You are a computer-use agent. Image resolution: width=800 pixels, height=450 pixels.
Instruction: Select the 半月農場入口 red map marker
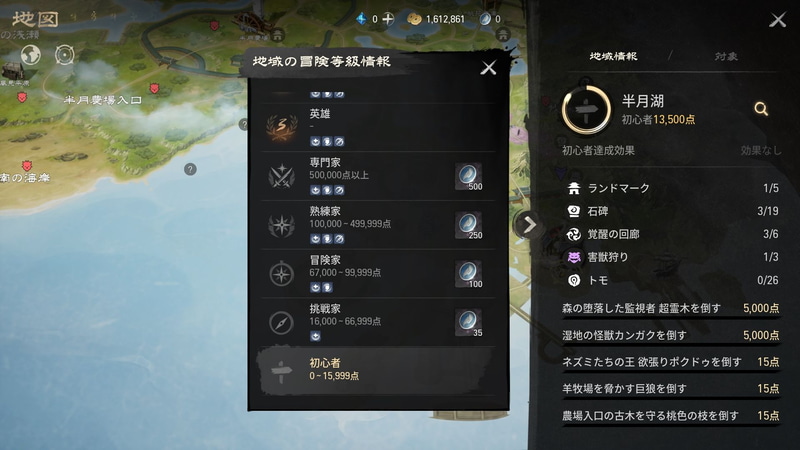[154, 89]
